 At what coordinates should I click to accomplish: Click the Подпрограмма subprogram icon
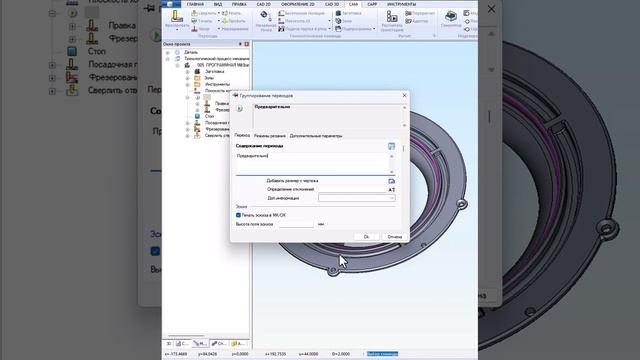coord(338,29)
